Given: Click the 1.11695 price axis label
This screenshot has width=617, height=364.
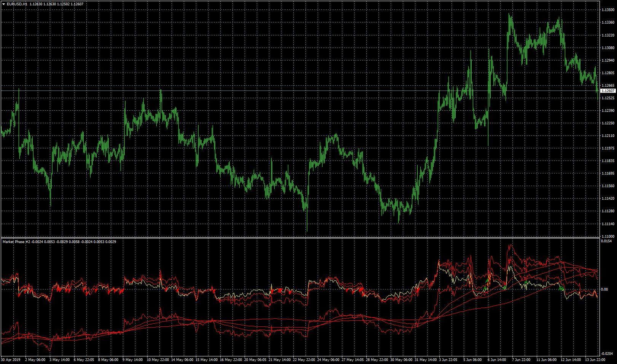Looking at the screenshot, I should coord(608,173).
